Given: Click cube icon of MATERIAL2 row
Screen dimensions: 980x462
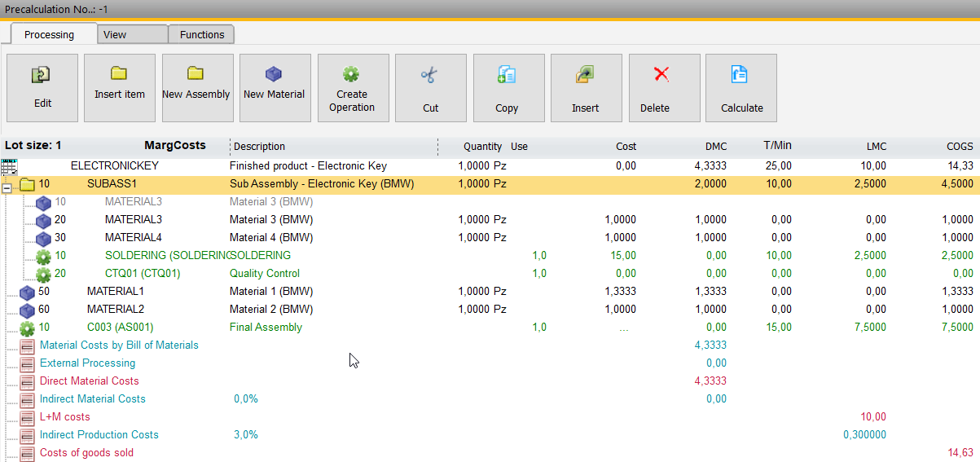Looking at the screenshot, I should pyautogui.click(x=27, y=310).
